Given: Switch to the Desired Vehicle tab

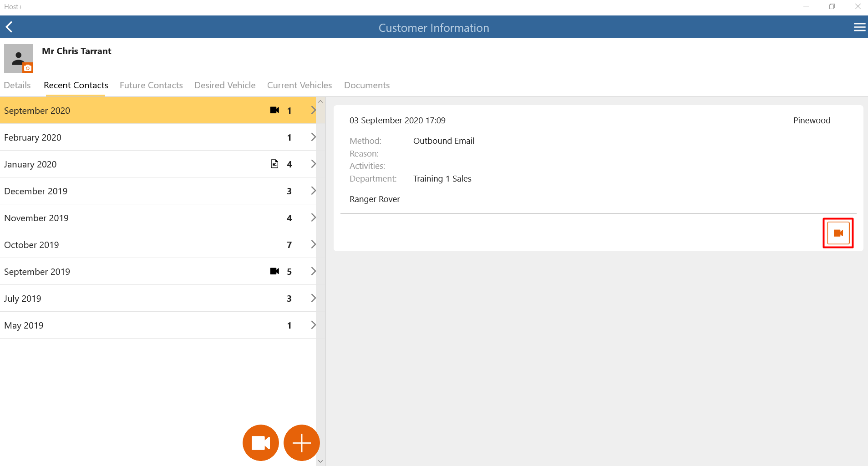Looking at the screenshot, I should tap(225, 85).
